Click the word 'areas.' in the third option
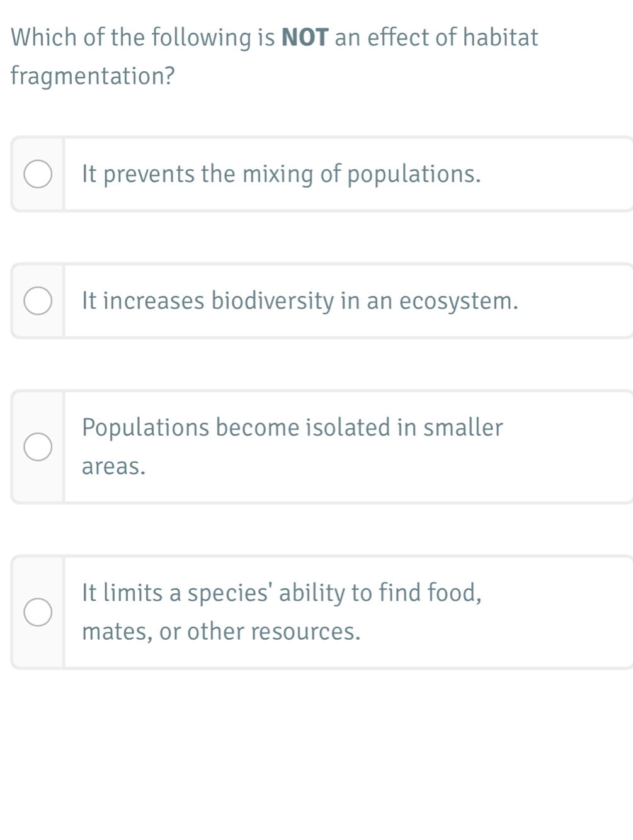This screenshot has width=633, height=840. click(x=113, y=467)
